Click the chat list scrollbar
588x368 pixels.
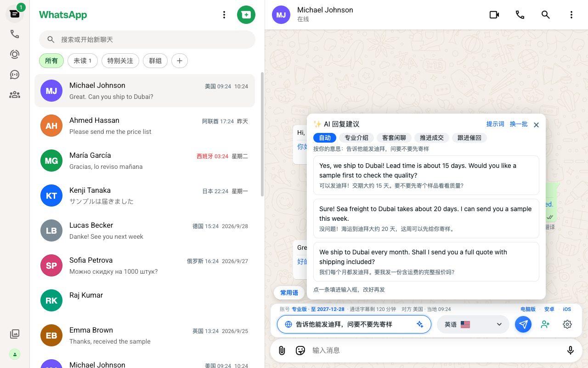point(262,133)
